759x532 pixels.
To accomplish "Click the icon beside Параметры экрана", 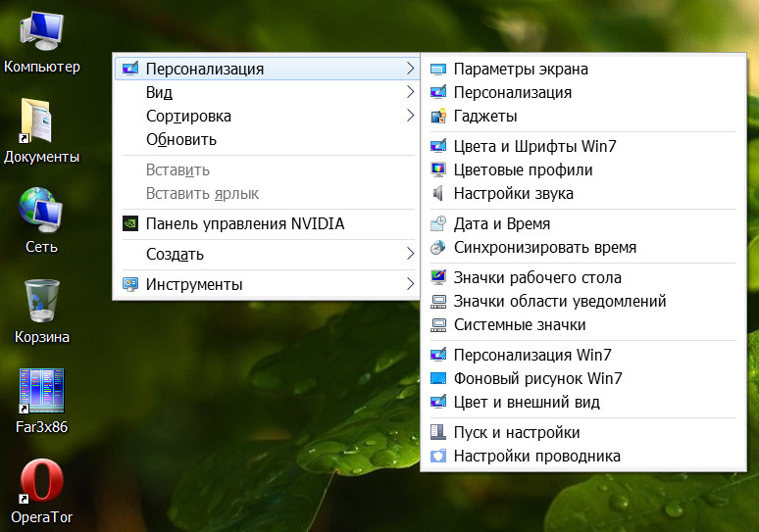I will 438,70.
